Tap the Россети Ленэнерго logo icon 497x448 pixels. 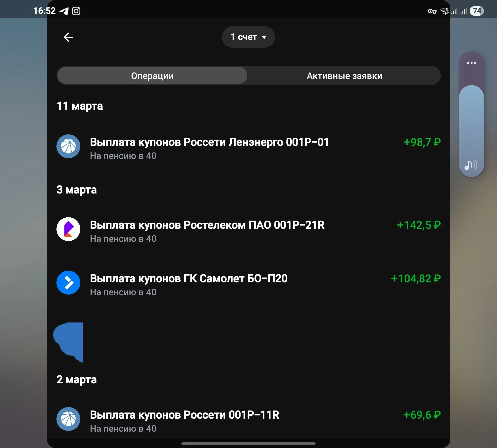pos(68,146)
